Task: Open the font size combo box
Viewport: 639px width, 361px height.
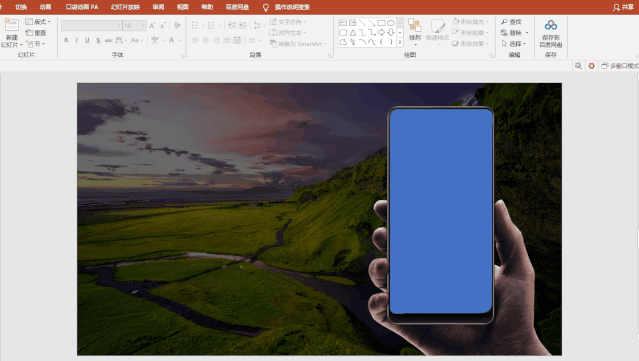Action: coord(134,26)
